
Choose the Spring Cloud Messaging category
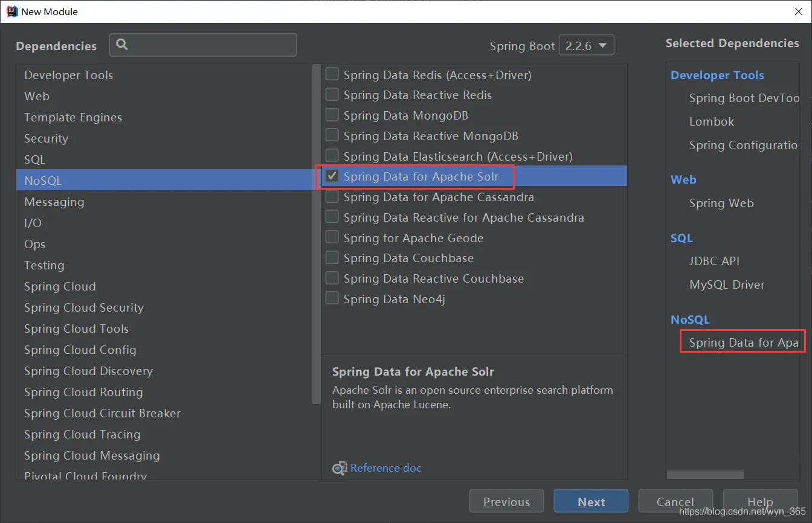[164, 455]
